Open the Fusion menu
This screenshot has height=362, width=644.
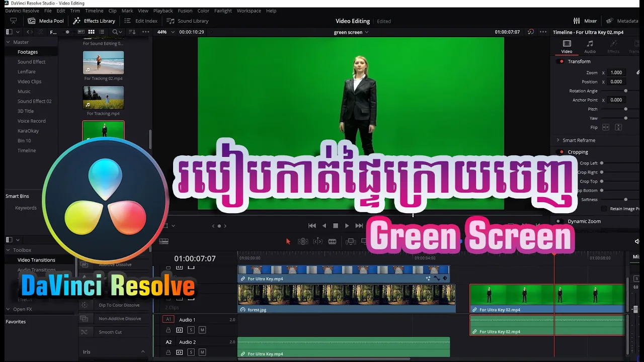[185, 11]
